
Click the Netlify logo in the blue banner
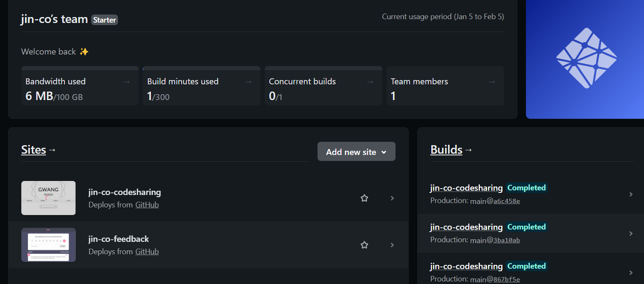pyautogui.click(x=586, y=58)
